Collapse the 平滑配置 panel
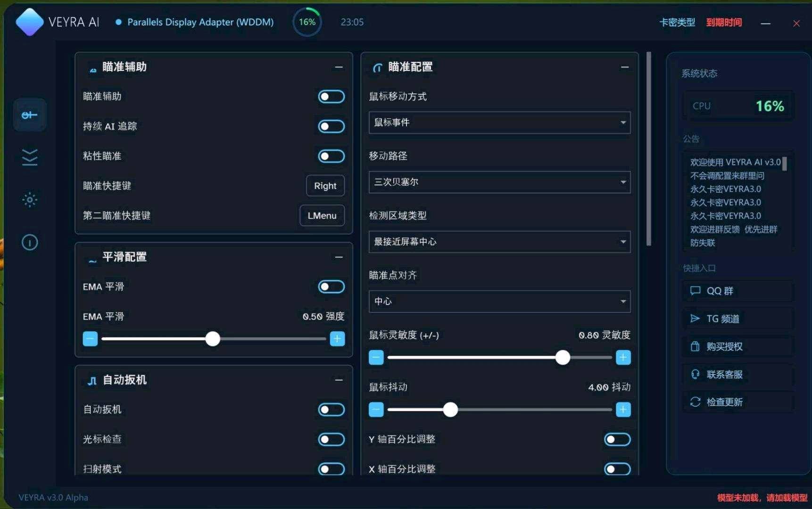The height and width of the screenshot is (509, 812). coord(339,257)
